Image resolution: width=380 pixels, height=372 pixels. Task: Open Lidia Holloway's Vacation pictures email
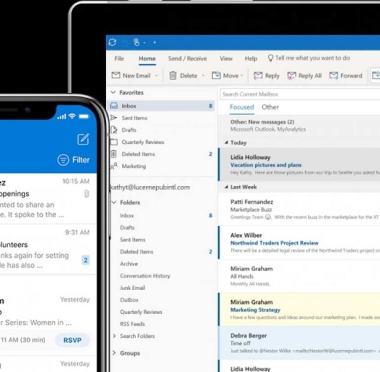coord(299,164)
